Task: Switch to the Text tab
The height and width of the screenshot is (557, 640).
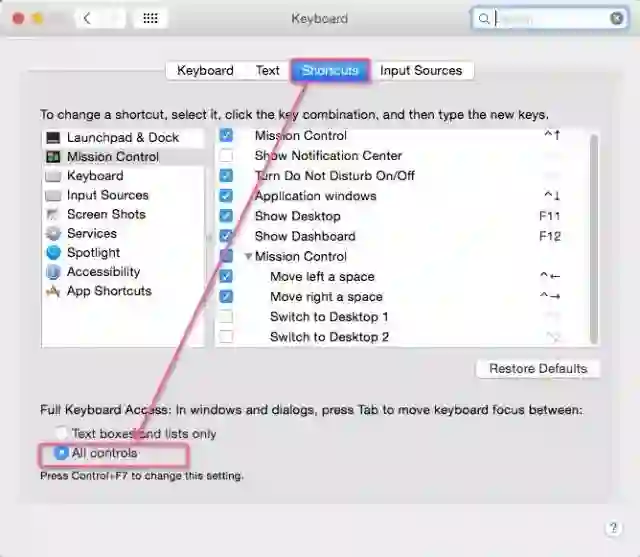Action: 268,71
